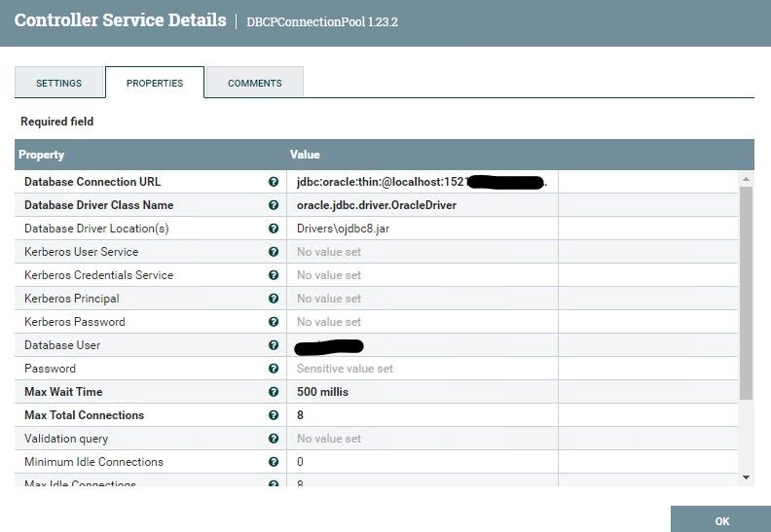Click the Database Driver Location(s) label
This screenshot has width=771, height=532.
(96, 229)
